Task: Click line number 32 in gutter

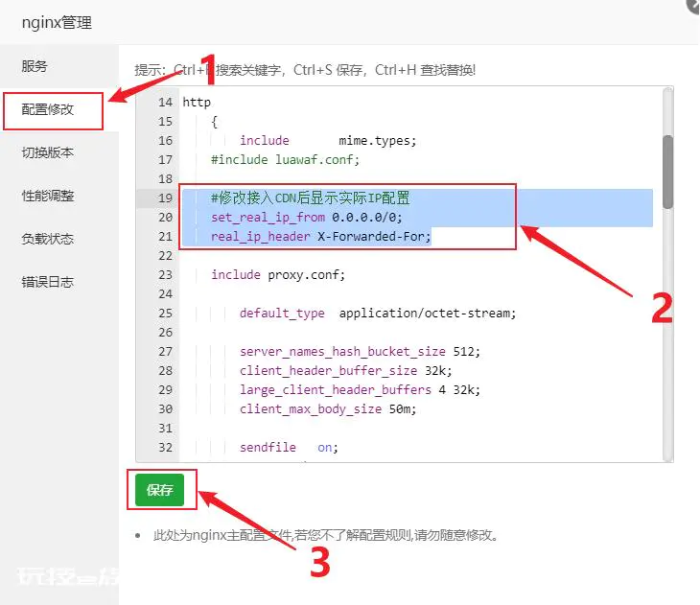Action: click(x=165, y=448)
